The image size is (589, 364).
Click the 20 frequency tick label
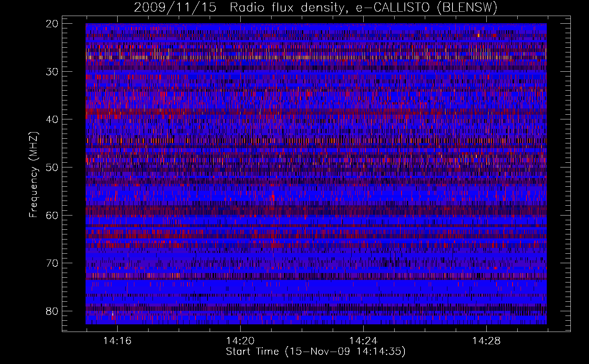coord(52,24)
